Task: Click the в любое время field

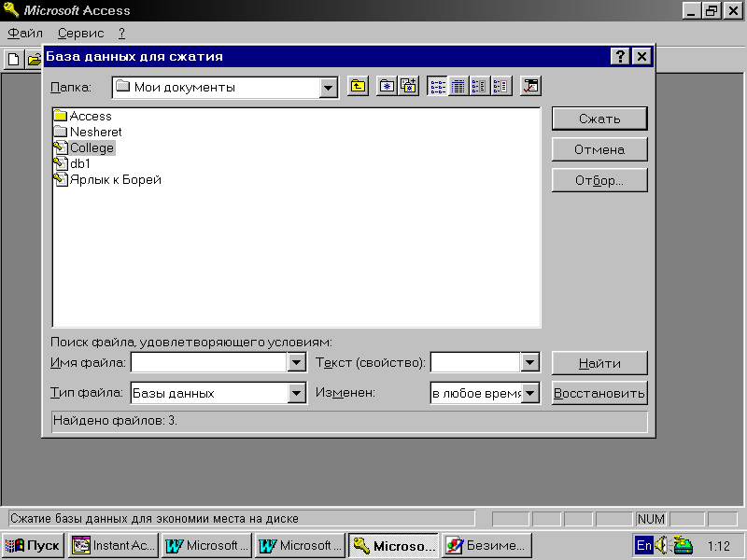Action: (x=476, y=393)
